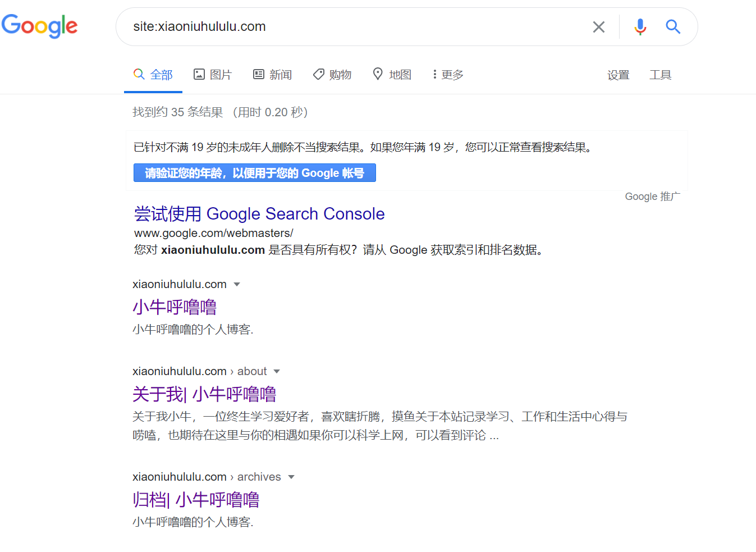Open the 更多 menu

(448, 75)
